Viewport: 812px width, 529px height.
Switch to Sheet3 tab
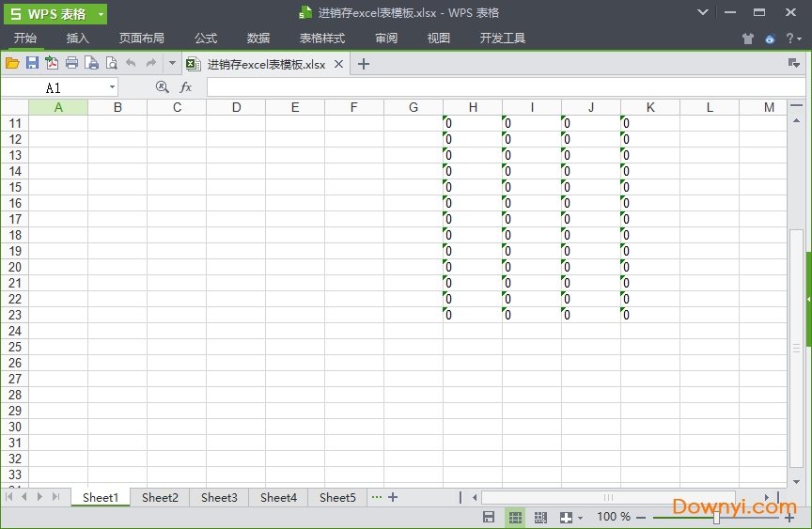tap(219, 497)
